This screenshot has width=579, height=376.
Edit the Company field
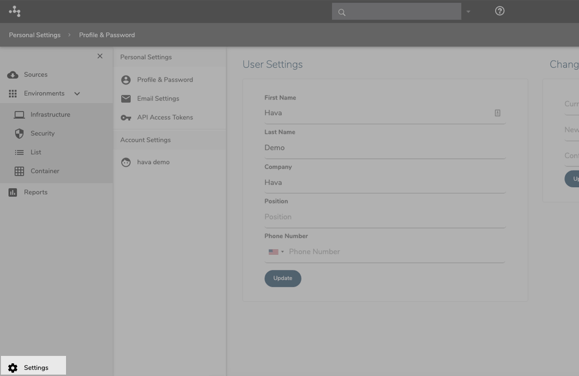384,182
